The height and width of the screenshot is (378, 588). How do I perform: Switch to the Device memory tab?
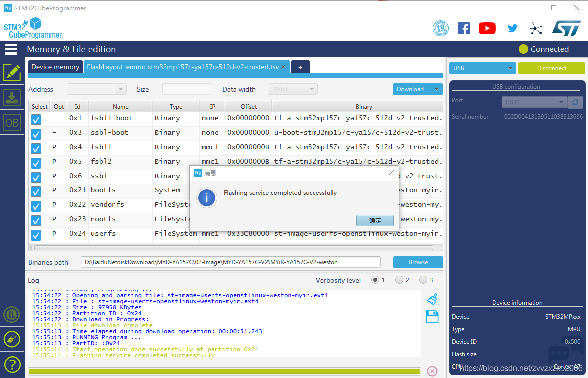(55, 67)
